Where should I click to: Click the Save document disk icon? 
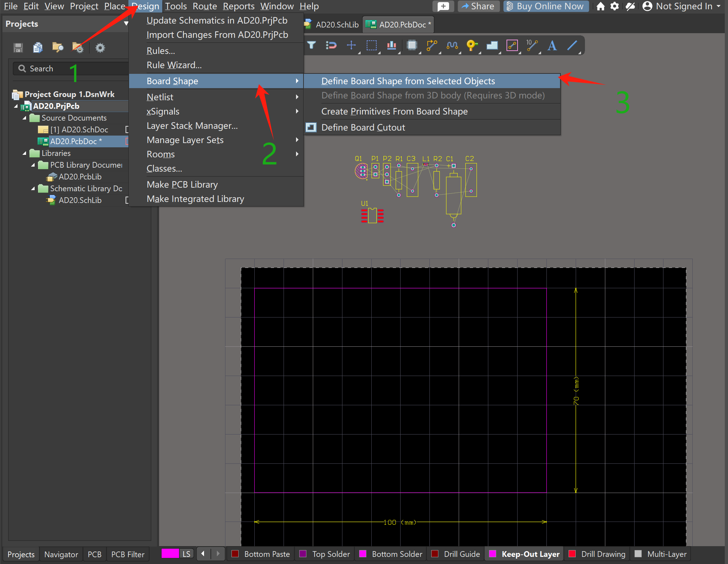[x=18, y=48]
